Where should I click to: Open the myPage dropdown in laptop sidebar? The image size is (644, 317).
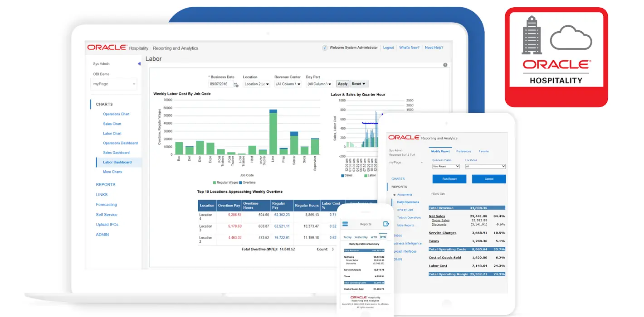(x=114, y=84)
